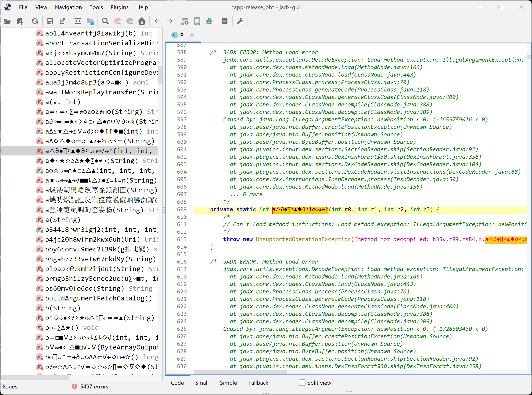Screen dimensions: 532x395
Task: Click the highlighted method name on line 609
Action: click(x=300, y=210)
